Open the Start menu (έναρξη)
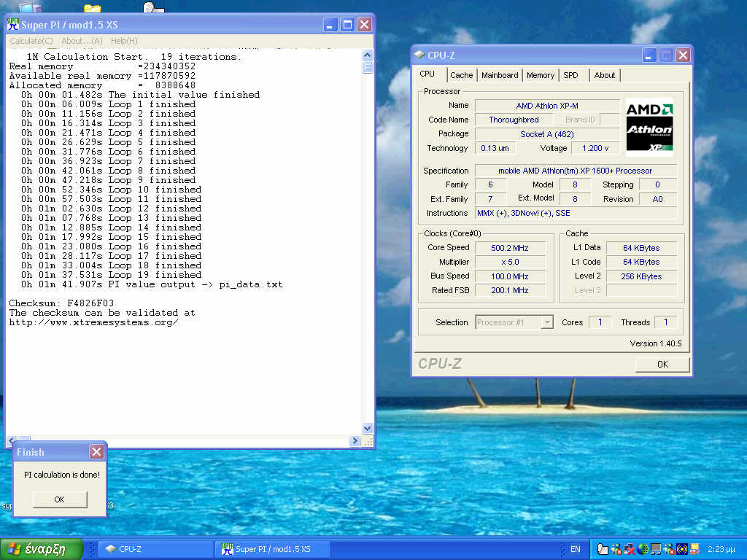 point(42,549)
